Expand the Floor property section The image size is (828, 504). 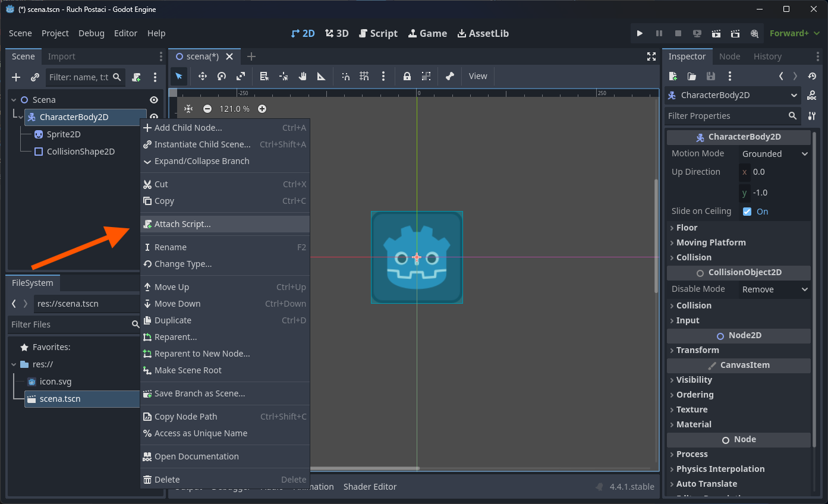[x=738, y=228]
